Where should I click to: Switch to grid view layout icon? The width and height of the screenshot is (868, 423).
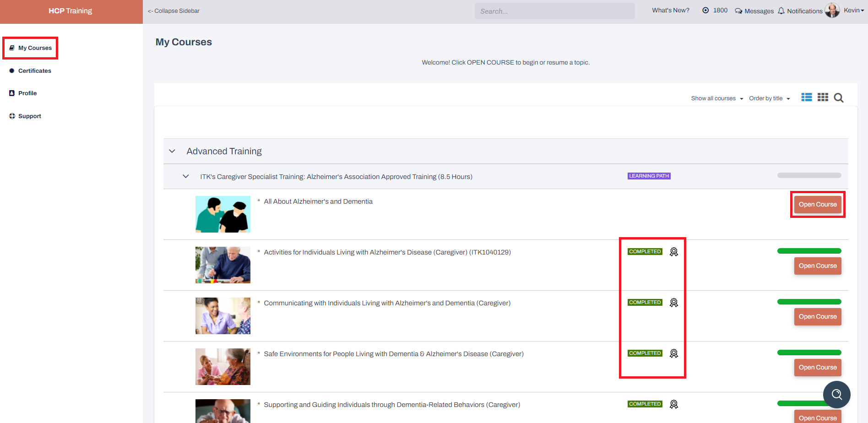coord(823,98)
